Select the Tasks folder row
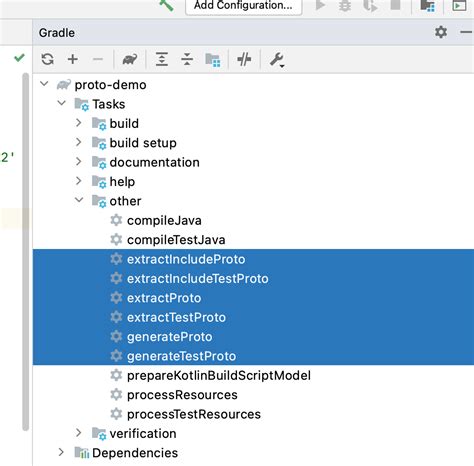 pyautogui.click(x=253, y=104)
